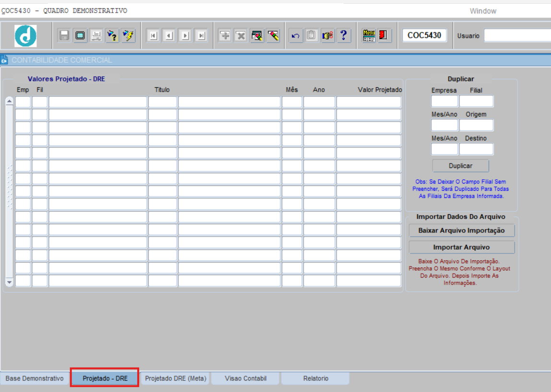Click the scrollbar up arrow in grid
The width and height of the screenshot is (551, 392).
coord(9,102)
